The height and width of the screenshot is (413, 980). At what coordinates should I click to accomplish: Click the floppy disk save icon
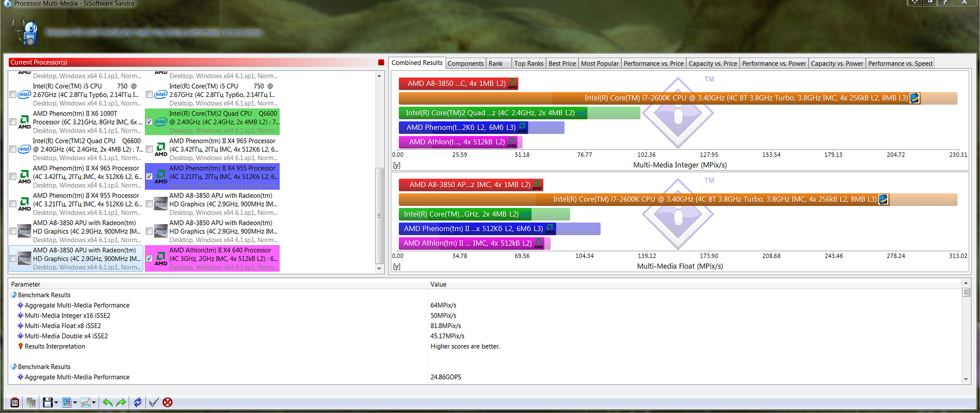coord(47,402)
